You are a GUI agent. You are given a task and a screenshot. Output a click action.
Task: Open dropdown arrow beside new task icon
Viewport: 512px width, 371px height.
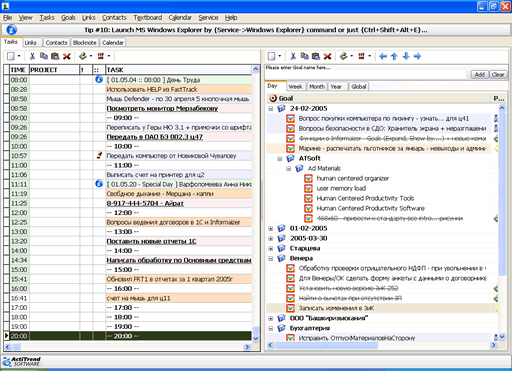[x=19, y=56]
